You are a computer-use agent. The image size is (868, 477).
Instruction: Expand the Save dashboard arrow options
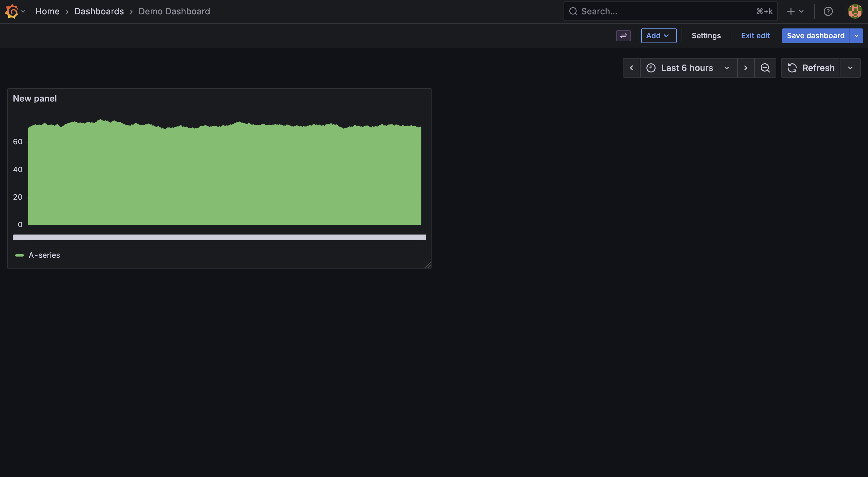click(x=856, y=36)
